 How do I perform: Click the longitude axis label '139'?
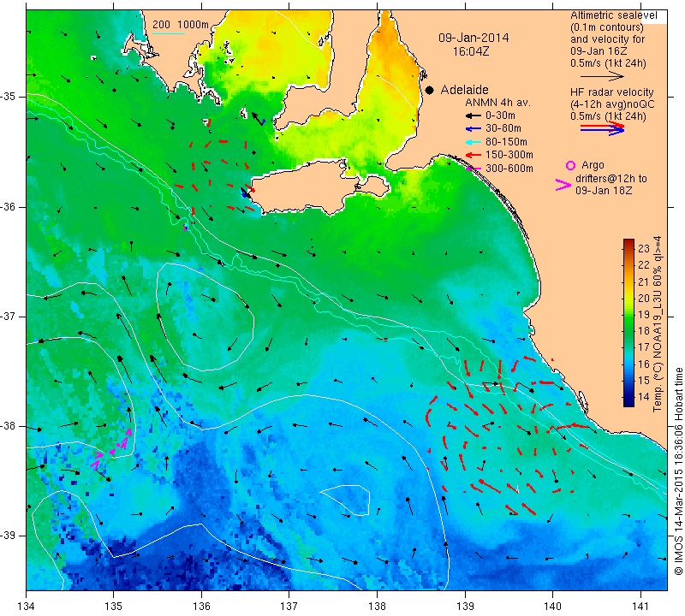(x=465, y=607)
